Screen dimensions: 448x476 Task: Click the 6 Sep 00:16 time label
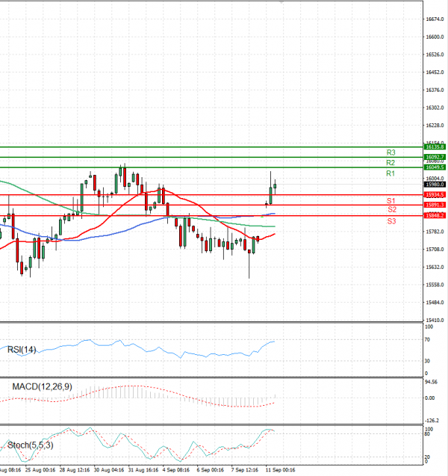211,470
